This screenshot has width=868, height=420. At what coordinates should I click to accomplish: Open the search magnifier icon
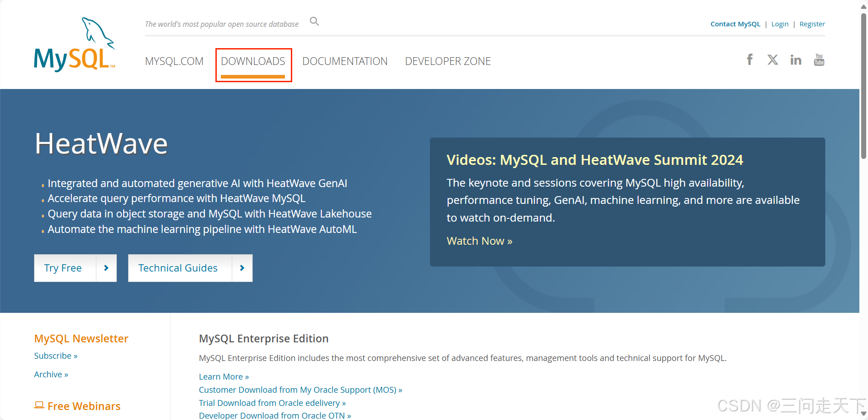coord(314,21)
